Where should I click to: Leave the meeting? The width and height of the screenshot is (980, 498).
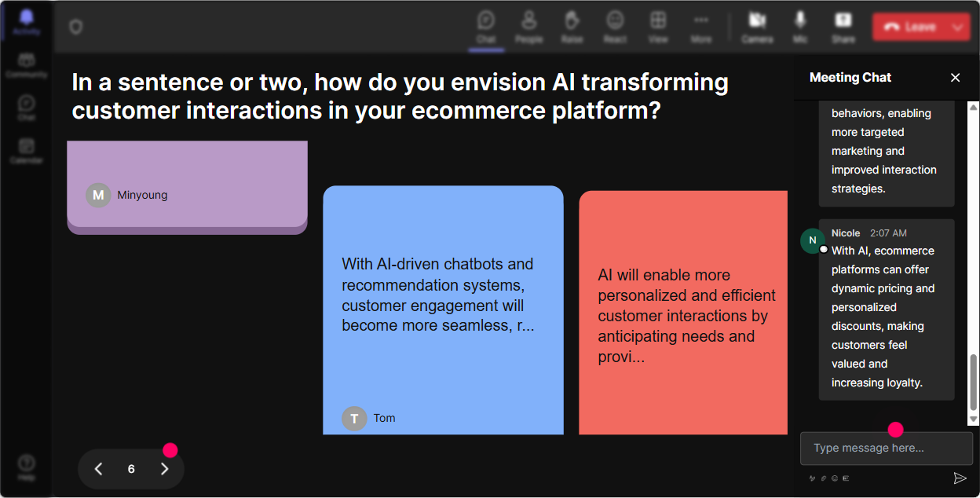coord(909,27)
